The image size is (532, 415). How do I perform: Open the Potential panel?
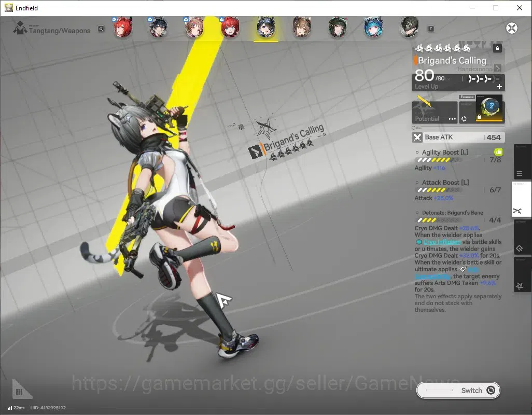435,112
